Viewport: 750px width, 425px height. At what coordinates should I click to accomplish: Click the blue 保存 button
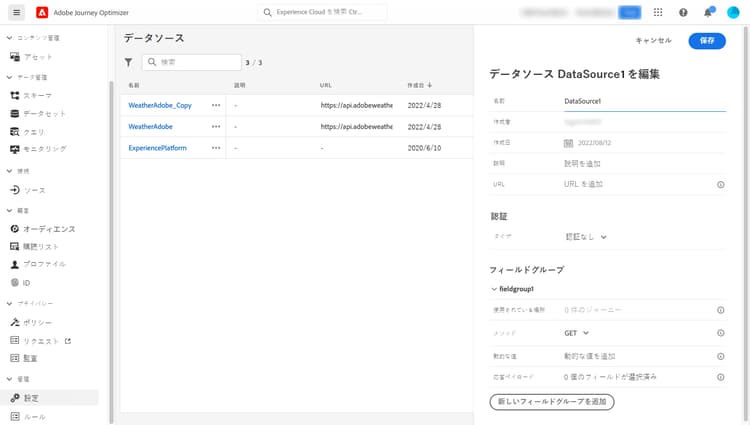coord(707,41)
